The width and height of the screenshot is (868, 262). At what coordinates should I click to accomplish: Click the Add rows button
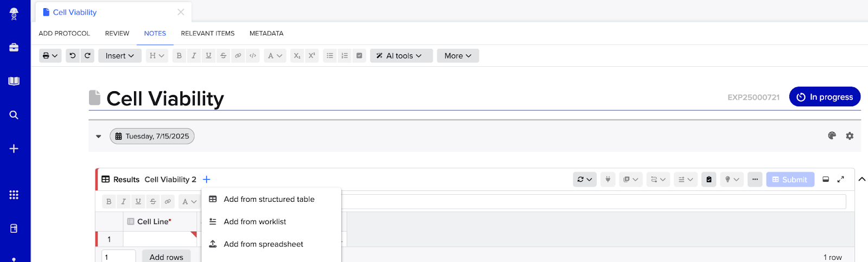166,257
